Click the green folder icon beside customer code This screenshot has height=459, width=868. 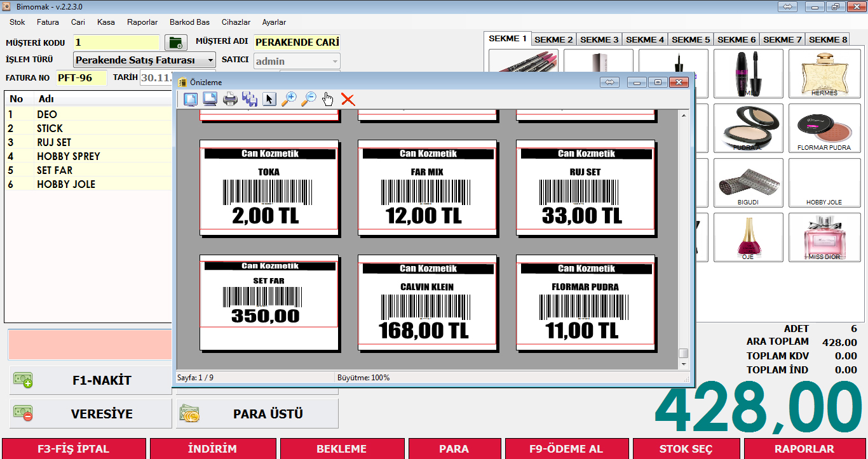coord(175,43)
